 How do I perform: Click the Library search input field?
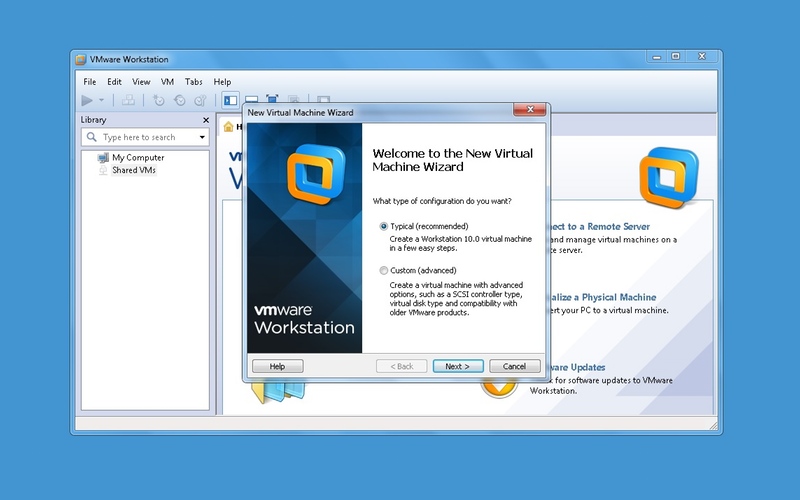tap(145, 137)
